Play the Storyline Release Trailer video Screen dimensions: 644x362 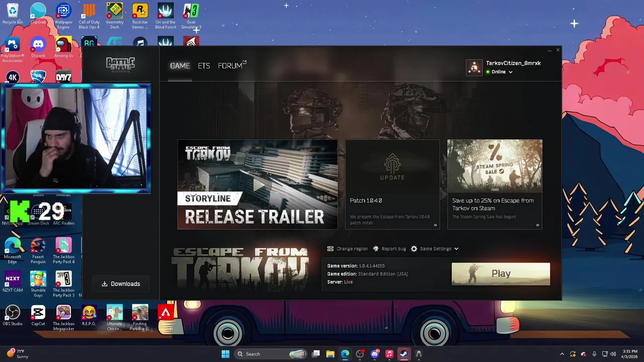coord(258,185)
